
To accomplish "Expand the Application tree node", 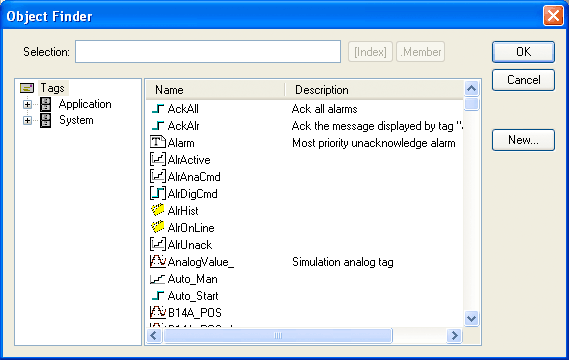I will click(x=27, y=105).
